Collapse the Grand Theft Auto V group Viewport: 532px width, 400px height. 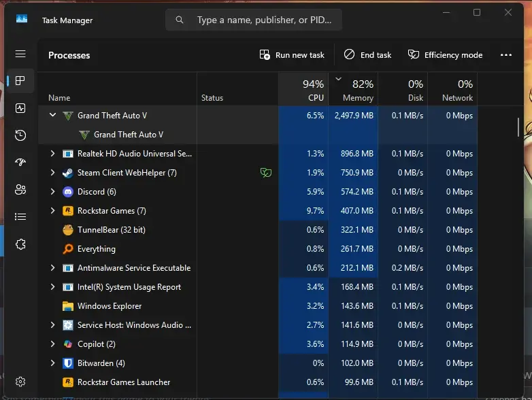pyautogui.click(x=52, y=115)
